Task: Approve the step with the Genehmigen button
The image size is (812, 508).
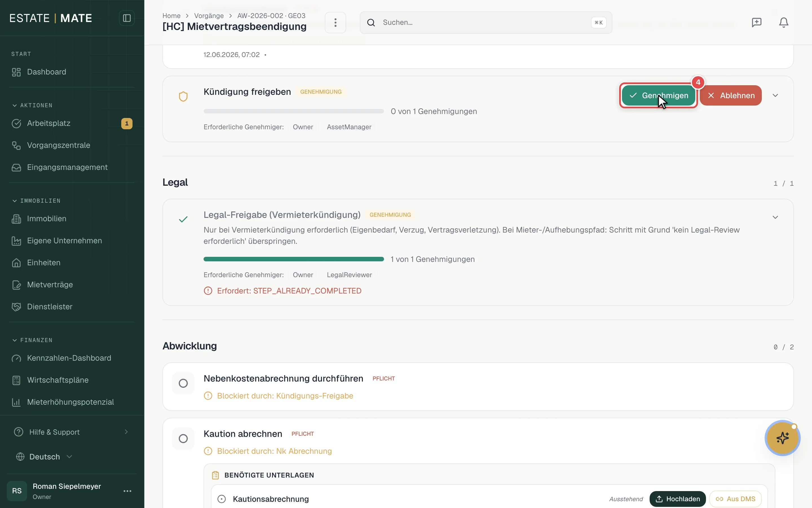Action: [x=658, y=95]
